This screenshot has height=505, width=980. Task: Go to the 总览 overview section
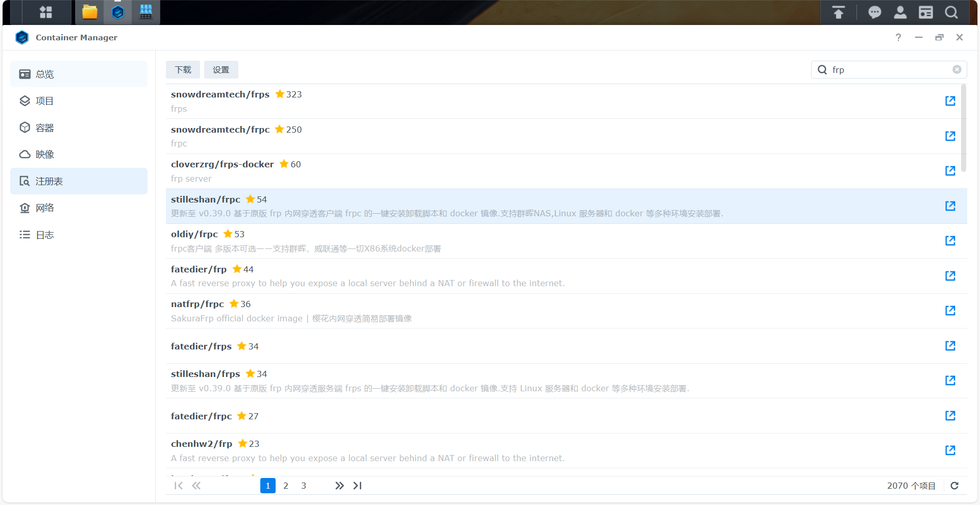79,74
